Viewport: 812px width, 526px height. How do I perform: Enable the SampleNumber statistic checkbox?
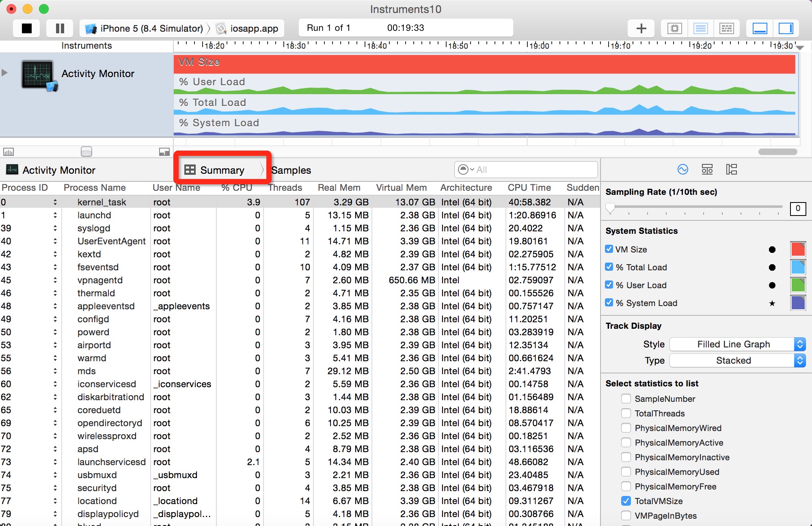626,399
